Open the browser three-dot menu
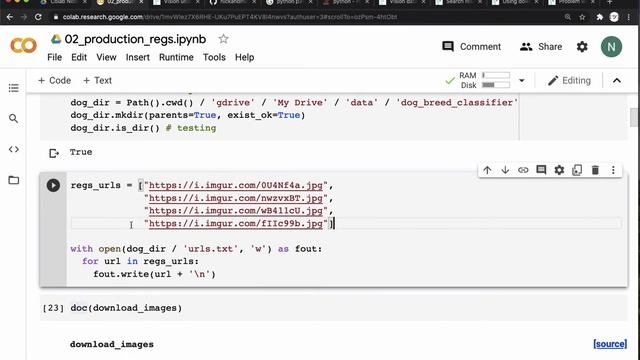640x360 pixels. [x=629, y=17]
